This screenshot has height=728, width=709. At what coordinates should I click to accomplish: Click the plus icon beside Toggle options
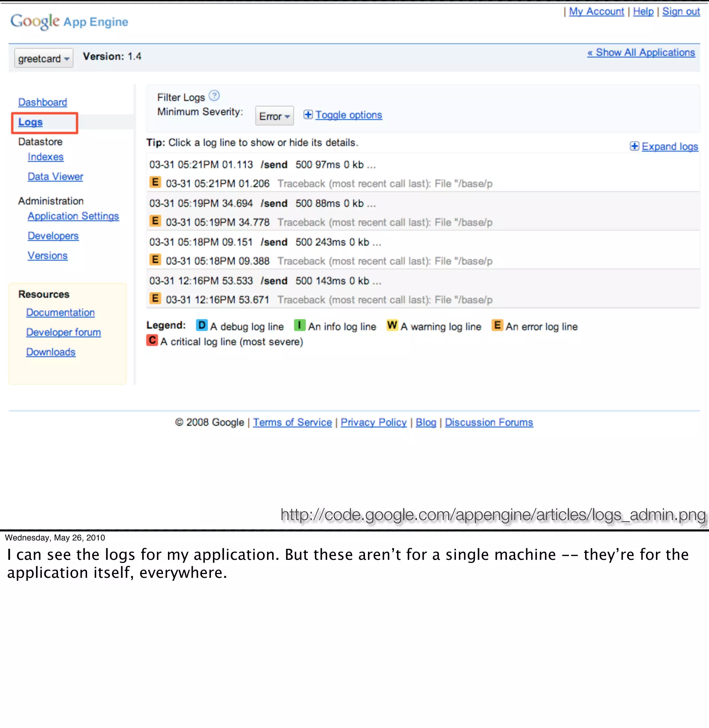tap(308, 115)
